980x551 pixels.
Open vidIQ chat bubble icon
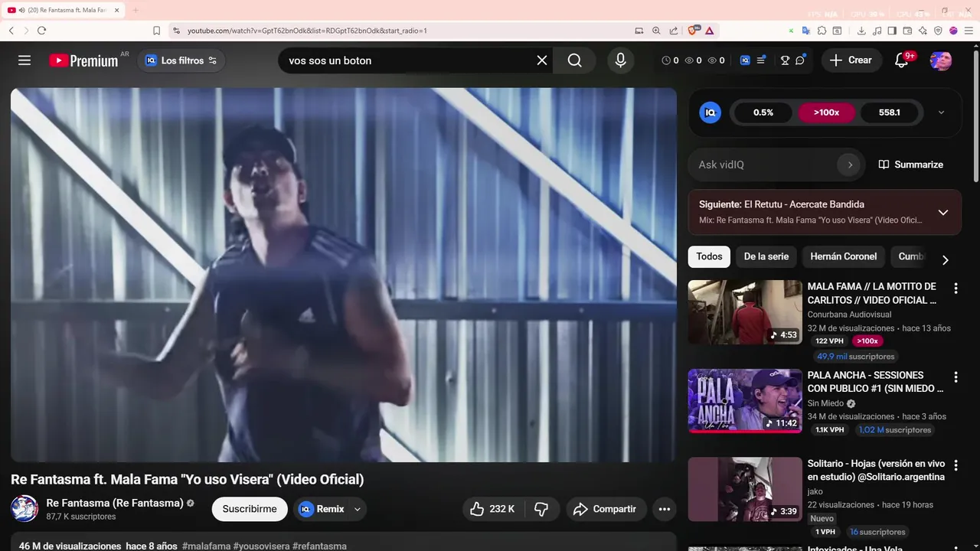[x=800, y=60]
